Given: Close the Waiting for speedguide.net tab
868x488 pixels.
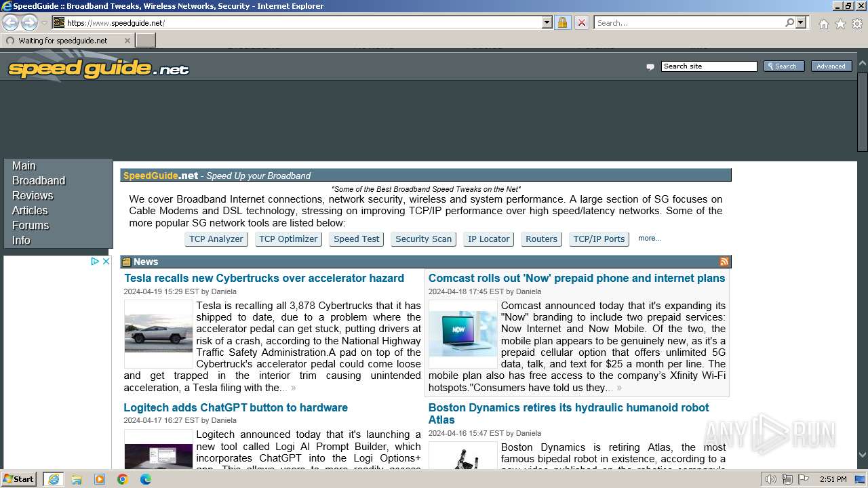Looking at the screenshot, I should (x=127, y=41).
